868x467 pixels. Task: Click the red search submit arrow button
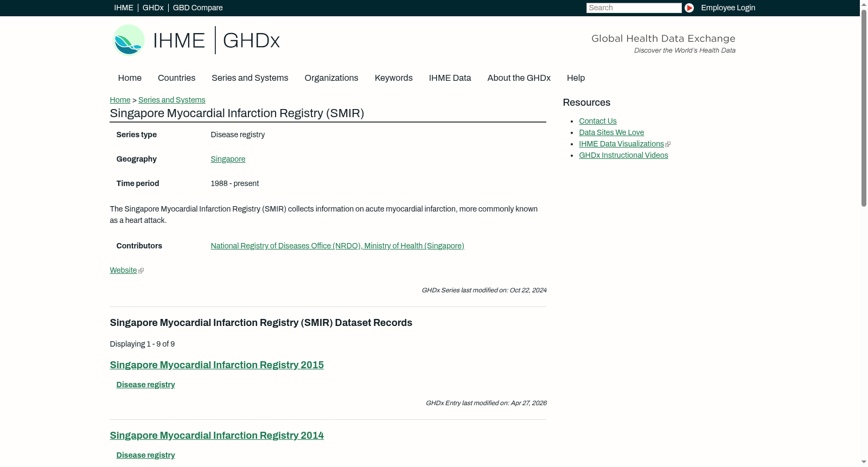[689, 8]
